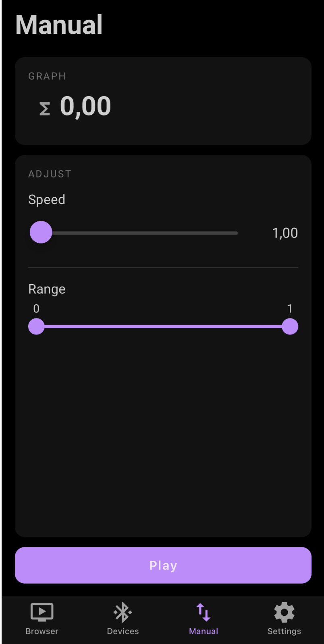Screen dimensions: 324x644
Task: Click the Range label text
Action: 47,289
